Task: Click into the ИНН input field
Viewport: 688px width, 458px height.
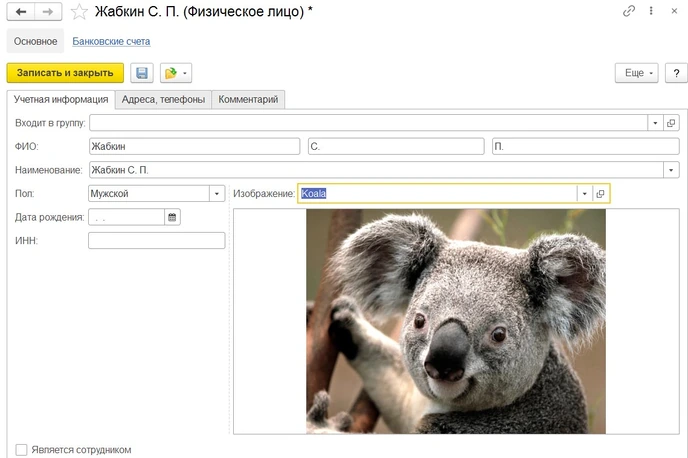Action: pyautogui.click(x=156, y=240)
